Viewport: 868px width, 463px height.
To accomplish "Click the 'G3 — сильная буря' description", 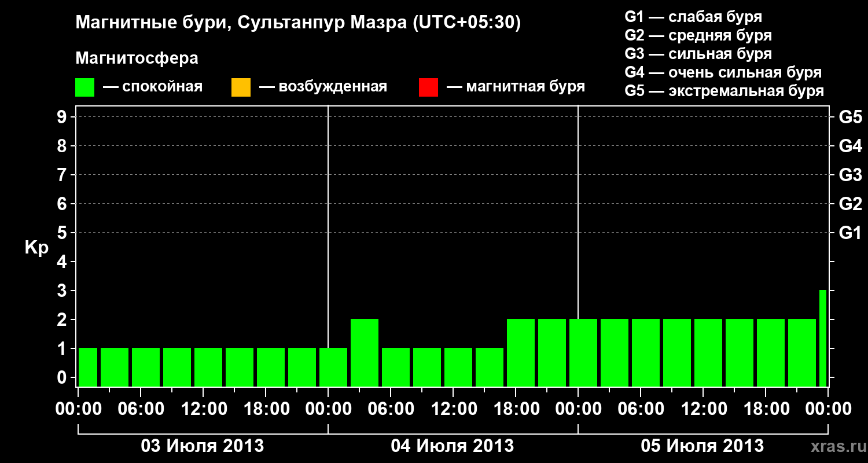I will [x=698, y=54].
